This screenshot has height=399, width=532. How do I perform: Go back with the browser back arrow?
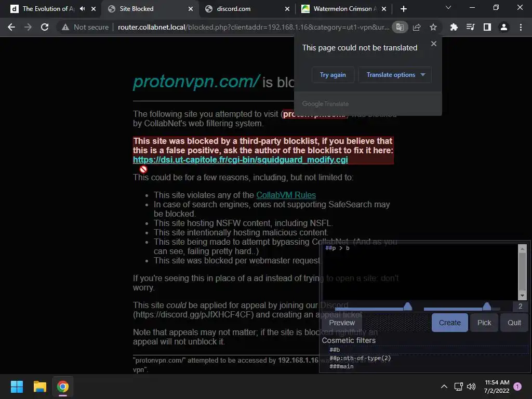11,27
